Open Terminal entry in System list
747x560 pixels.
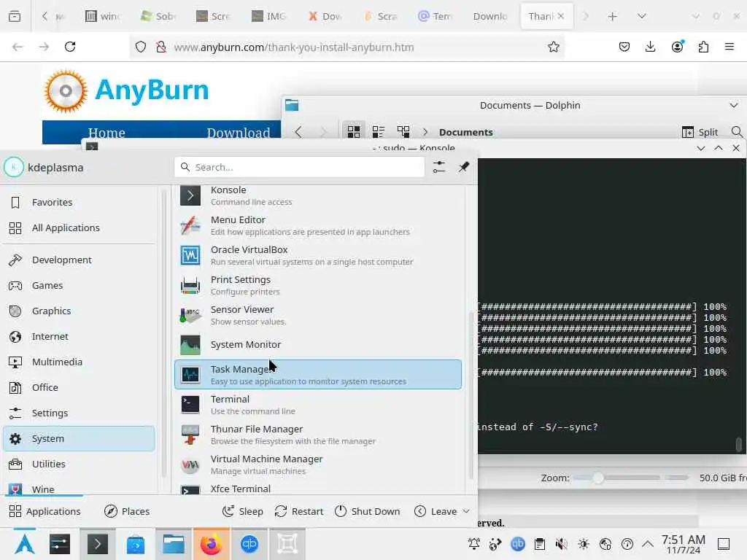318,405
